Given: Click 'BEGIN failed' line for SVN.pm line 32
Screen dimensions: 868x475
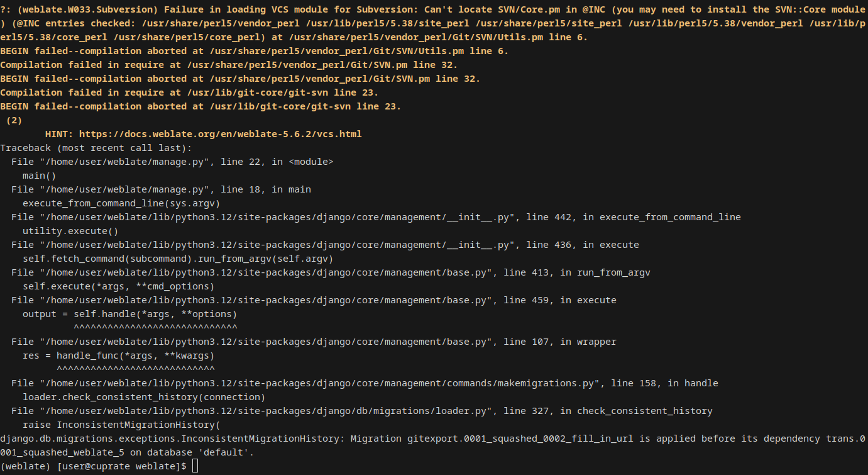Looking at the screenshot, I should [x=240, y=79].
